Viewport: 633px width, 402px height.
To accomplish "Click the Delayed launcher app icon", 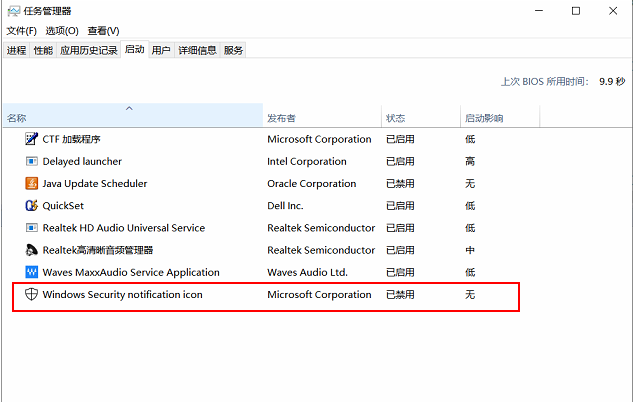I will click(31, 161).
